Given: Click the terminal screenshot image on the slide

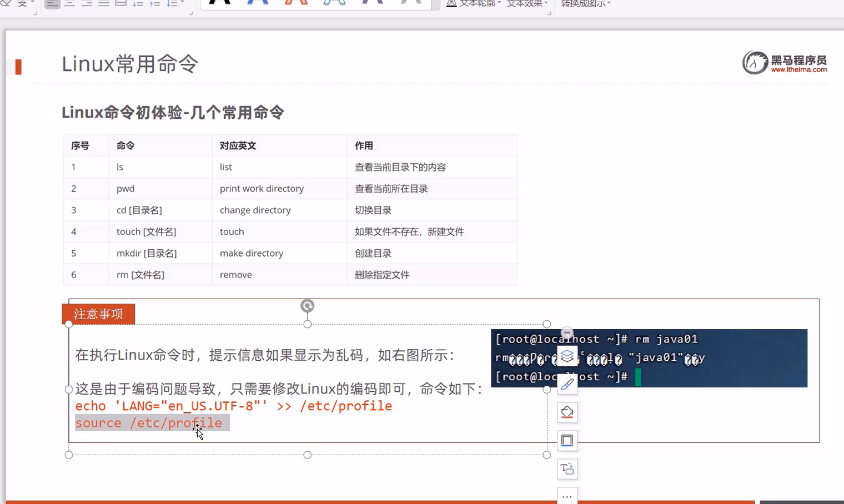Looking at the screenshot, I should click(649, 358).
